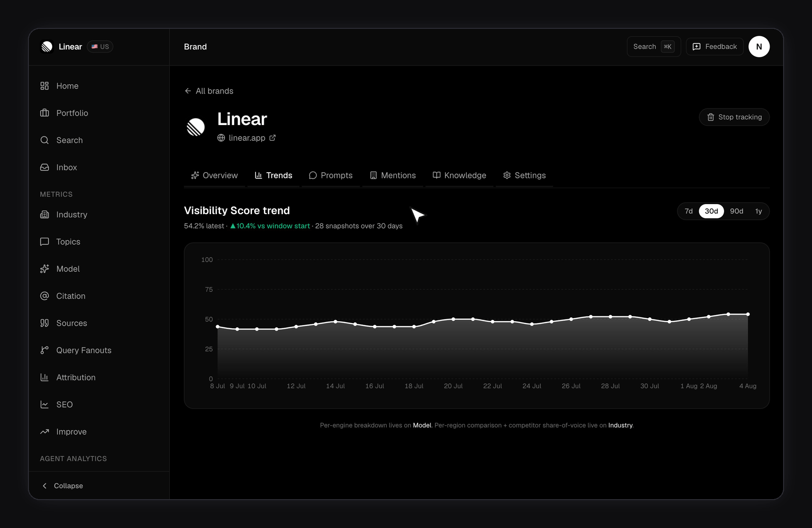Open the Knowledge tab

[x=459, y=175]
